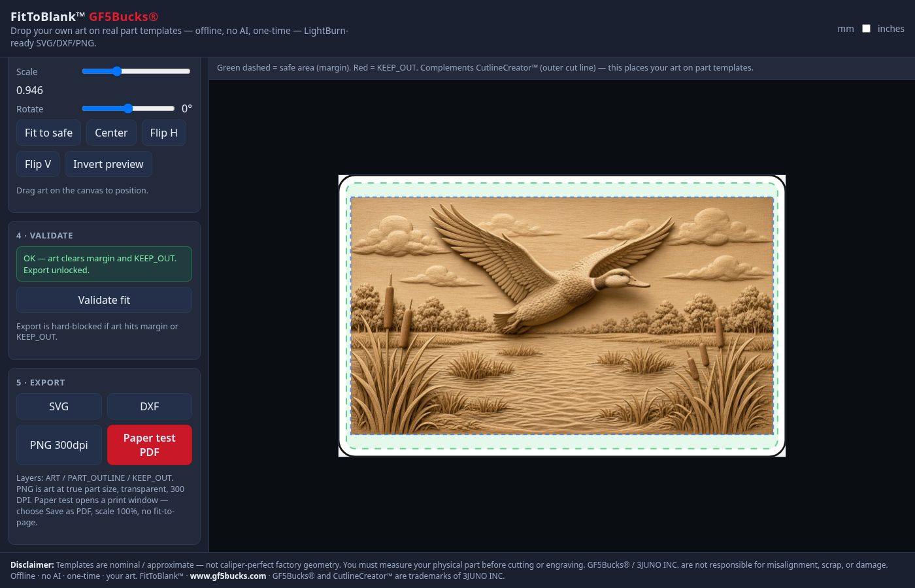The width and height of the screenshot is (915, 588).
Task: Click the inches unit label
Action: [891, 29]
